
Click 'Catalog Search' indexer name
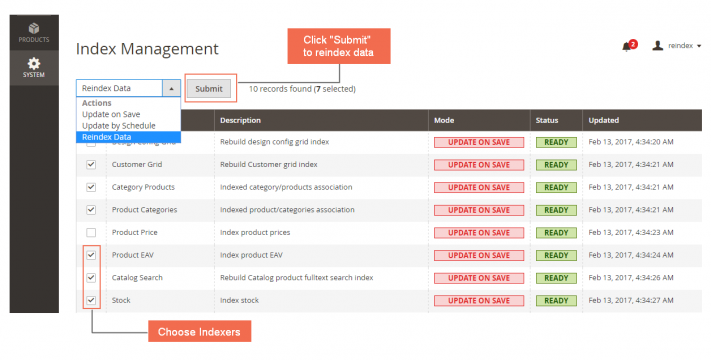(x=137, y=277)
